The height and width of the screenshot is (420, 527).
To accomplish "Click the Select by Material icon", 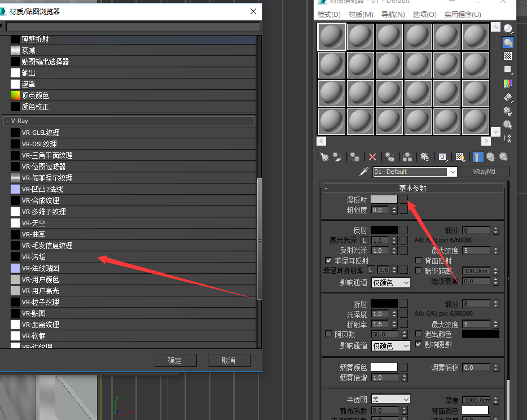I will pos(508,125).
